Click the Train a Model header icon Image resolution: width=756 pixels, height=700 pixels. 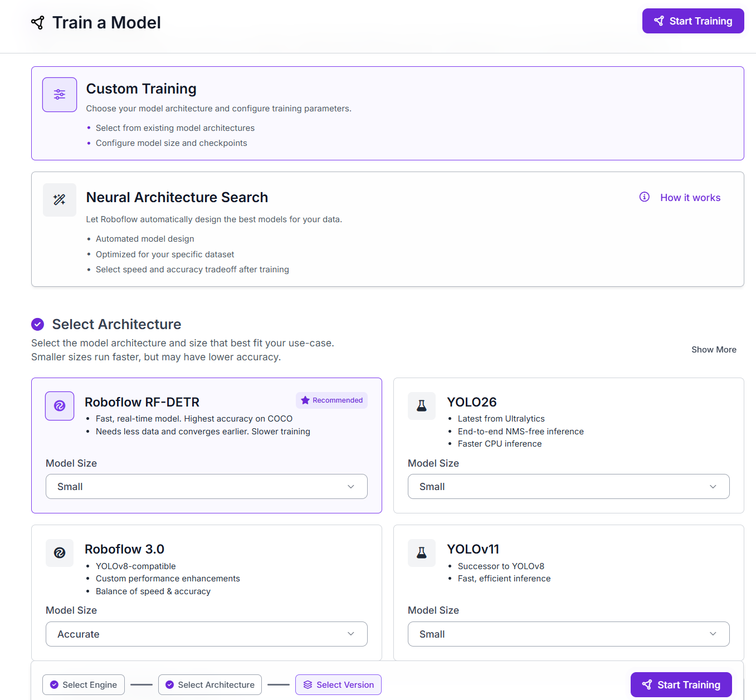[x=38, y=23]
